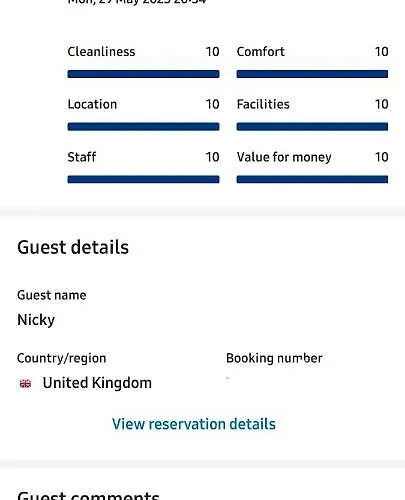Click the Comfort score value 10
This screenshot has width=405, height=500.
381,52
